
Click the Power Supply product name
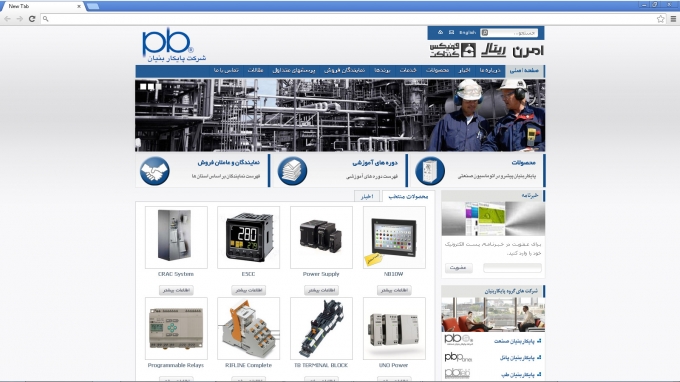point(321,274)
